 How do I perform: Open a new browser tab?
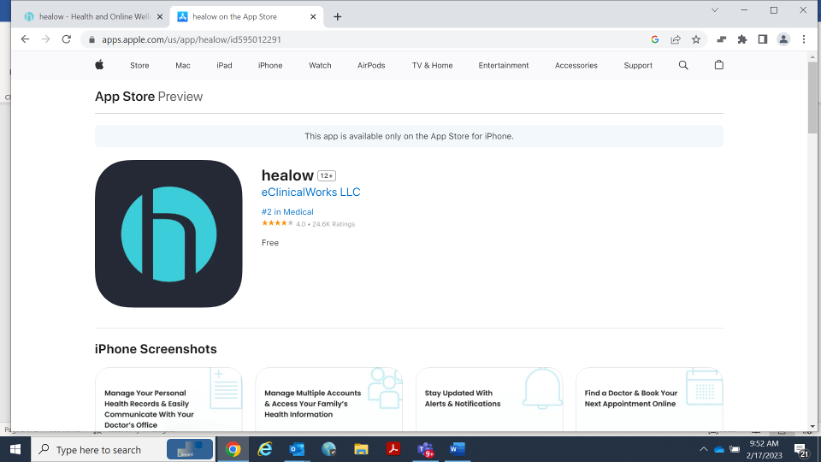(337, 17)
